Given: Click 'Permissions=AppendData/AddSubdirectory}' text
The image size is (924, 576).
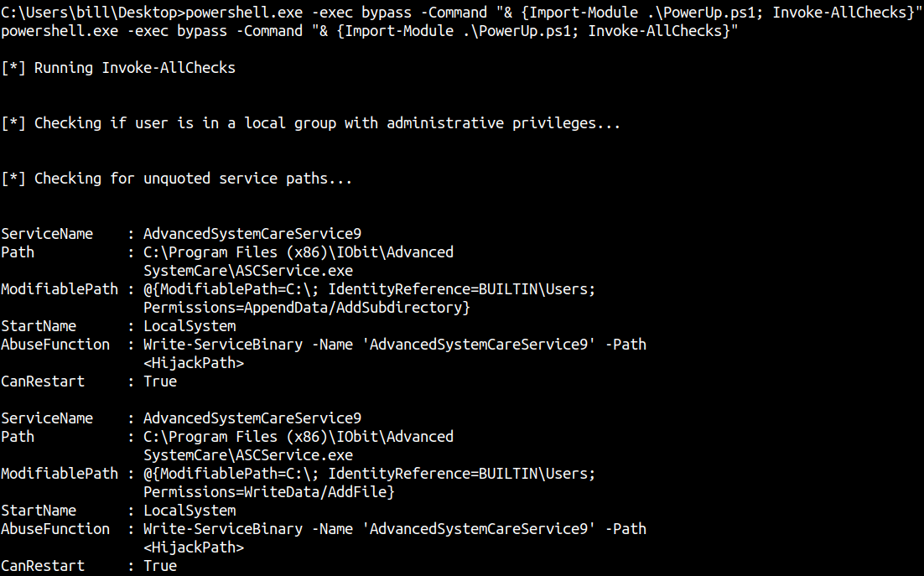Looking at the screenshot, I should [306, 308].
